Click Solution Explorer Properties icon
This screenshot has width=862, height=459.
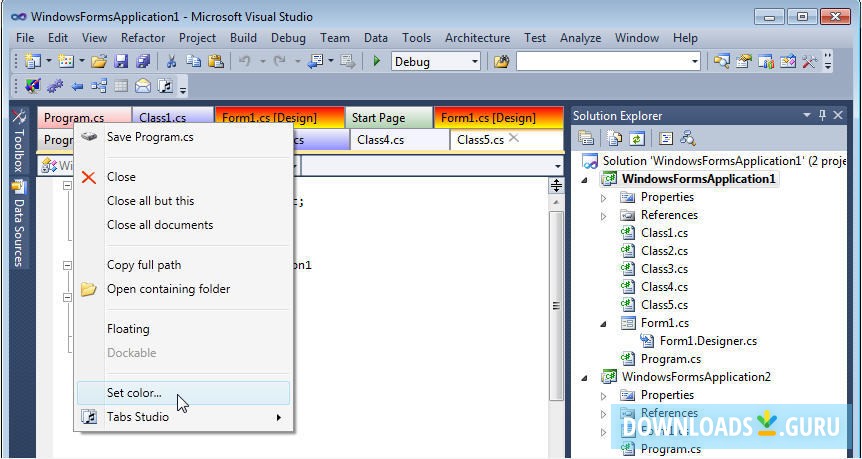click(x=586, y=138)
